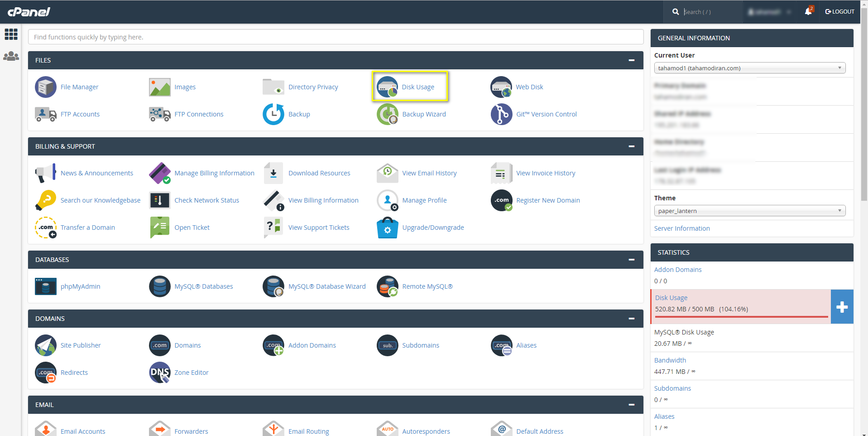Open Addon Domains link in Statistics
This screenshot has height=436, width=868.
coord(678,270)
